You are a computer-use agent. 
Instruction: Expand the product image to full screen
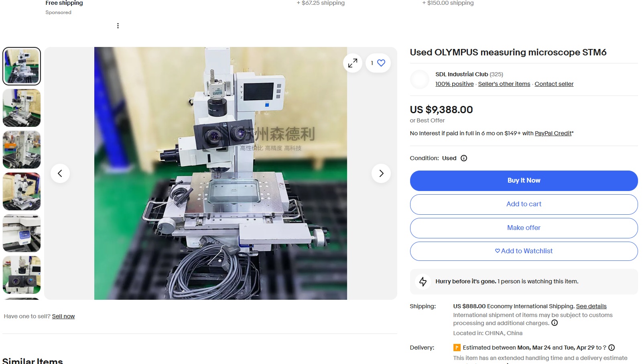[353, 63]
